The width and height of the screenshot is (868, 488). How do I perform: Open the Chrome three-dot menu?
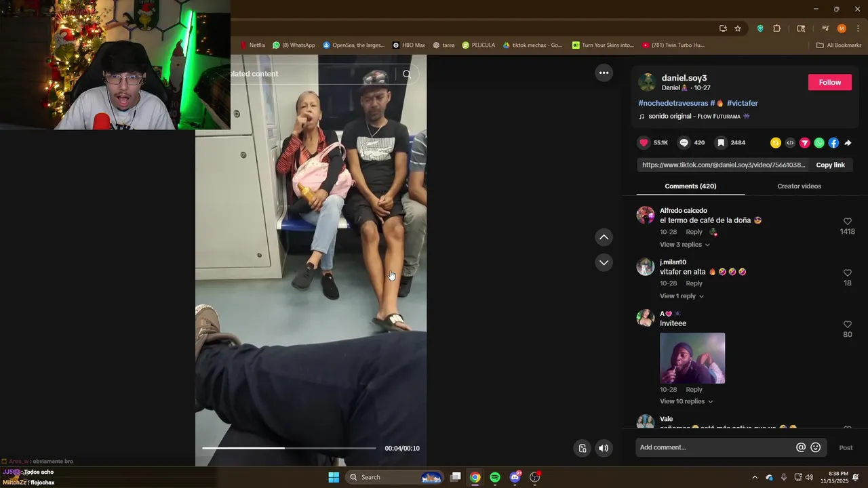[858, 28]
